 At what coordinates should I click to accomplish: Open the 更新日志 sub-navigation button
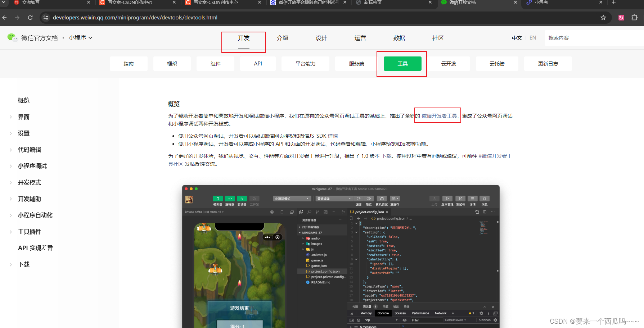click(x=548, y=64)
